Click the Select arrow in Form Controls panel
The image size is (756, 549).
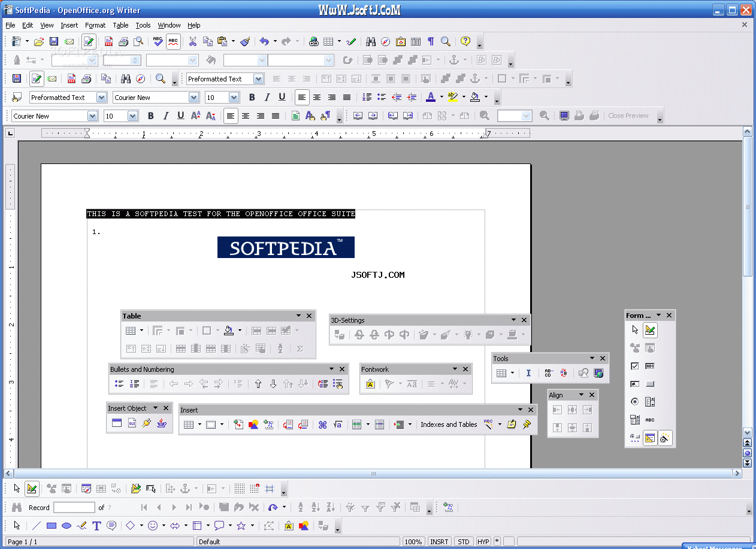tap(635, 330)
